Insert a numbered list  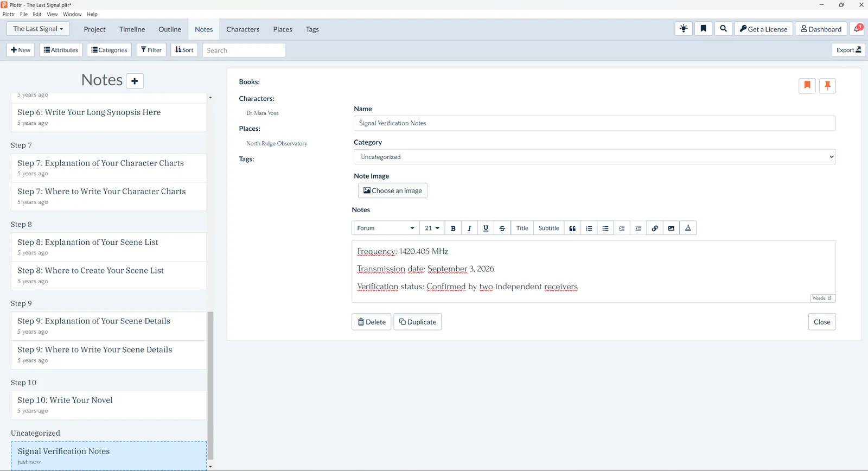589,228
